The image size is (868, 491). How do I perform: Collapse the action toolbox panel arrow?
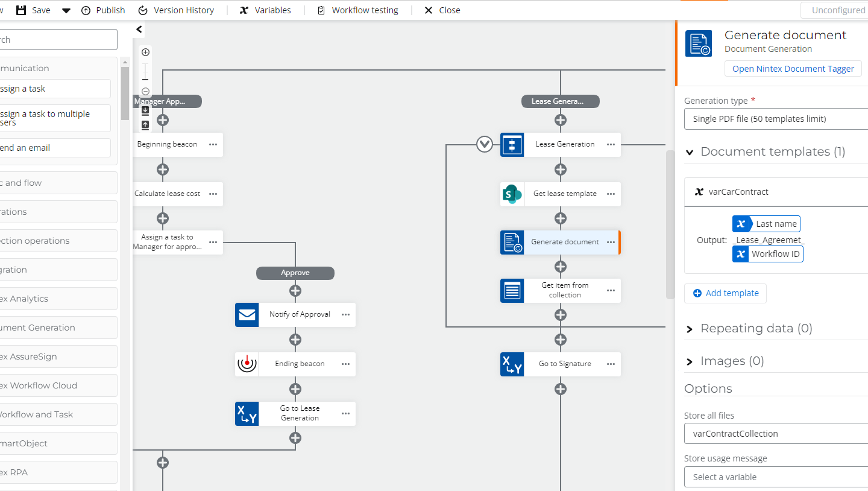139,29
